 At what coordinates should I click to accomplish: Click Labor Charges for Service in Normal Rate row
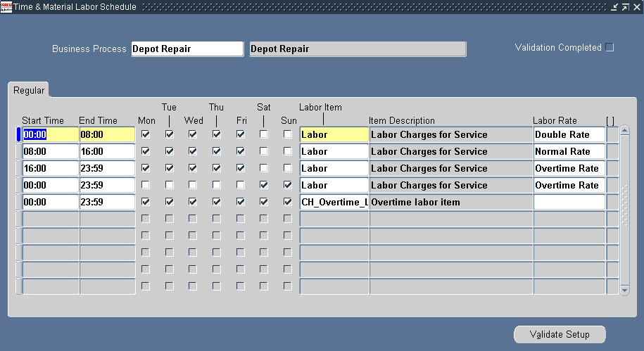pos(451,151)
